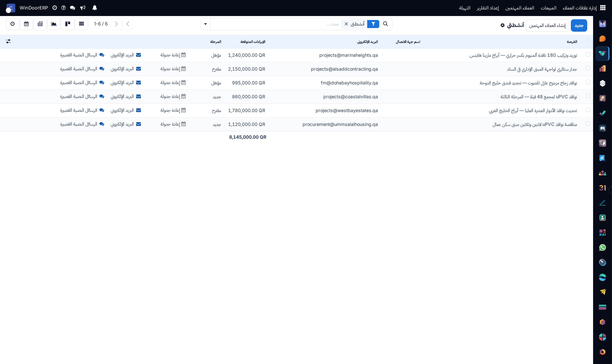The image size is (612, 364).
Task: Open the chat conversations icon in top bar
Action: 72,8
